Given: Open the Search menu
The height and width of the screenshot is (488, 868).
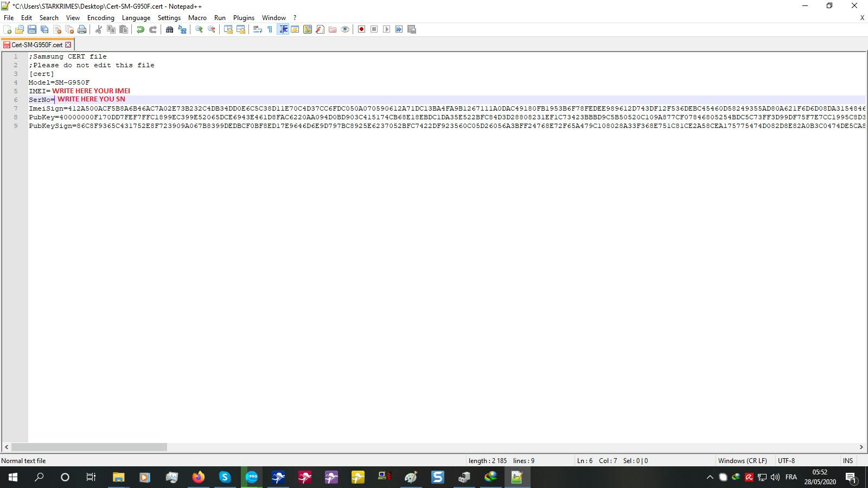Looking at the screenshot, I should [49, 18].
